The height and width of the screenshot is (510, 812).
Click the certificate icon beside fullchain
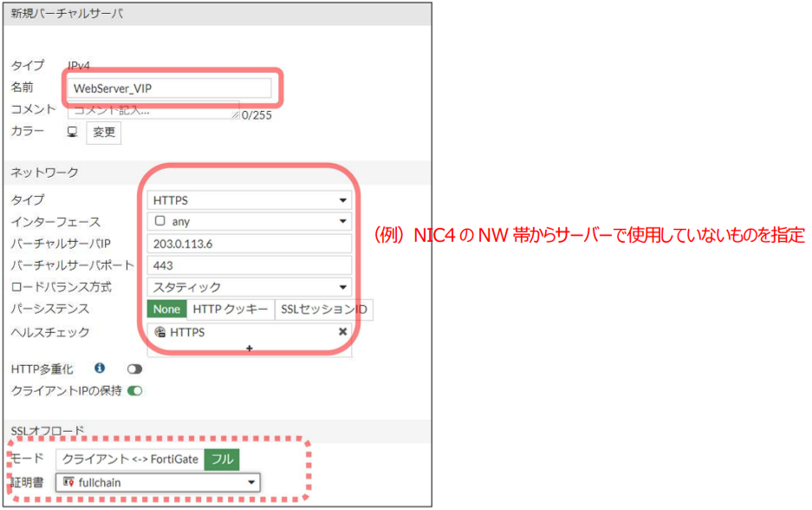click(68, 482)
